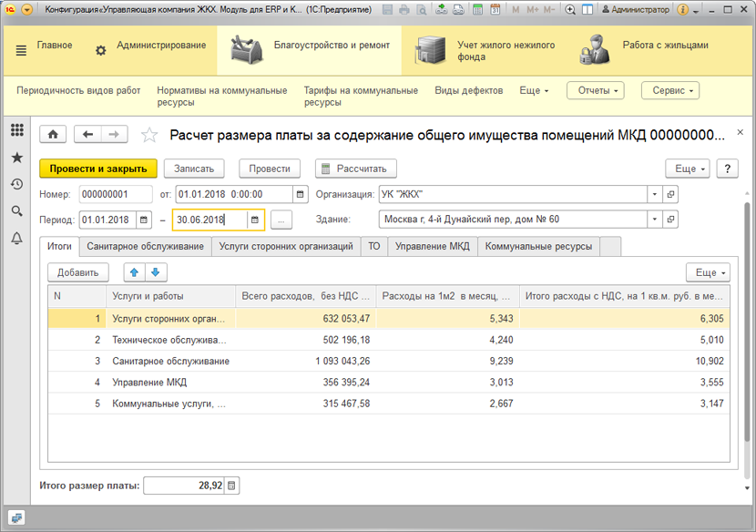This screenshot has width=756, height=532.
Task: Open the calculator icon in title bar
Action: (x=477, y=10)
